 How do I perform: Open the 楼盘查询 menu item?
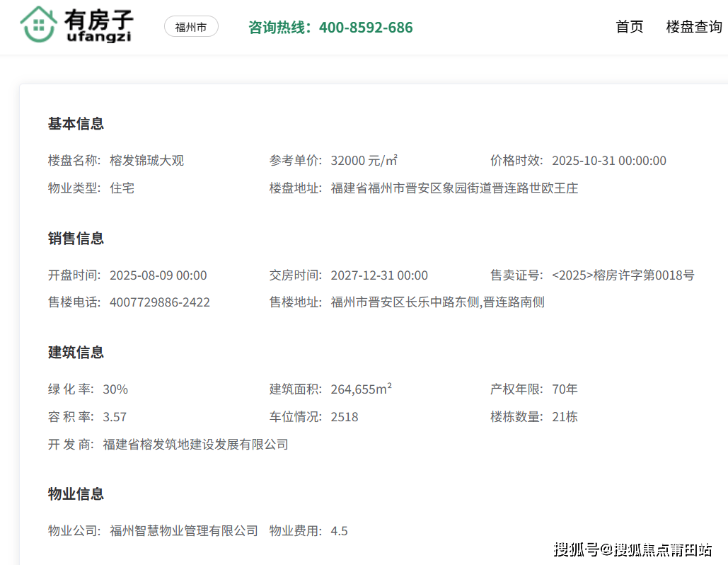(694, 27)
